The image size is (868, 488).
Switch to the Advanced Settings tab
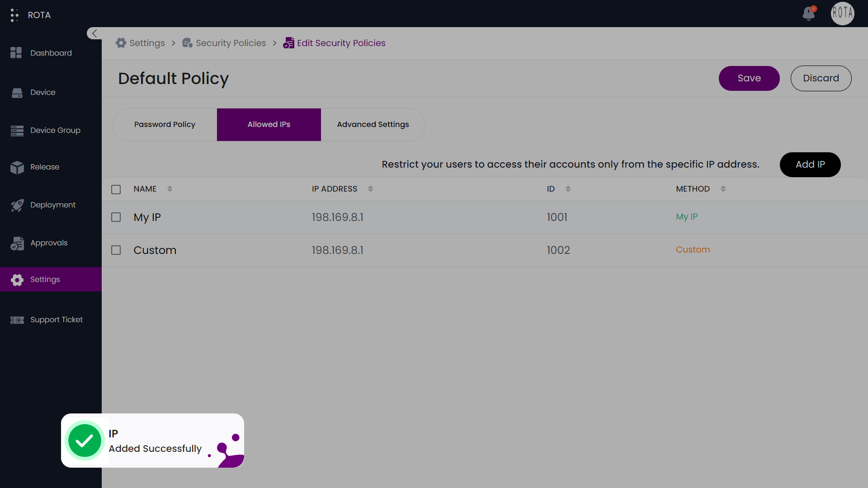click(373, 125)
